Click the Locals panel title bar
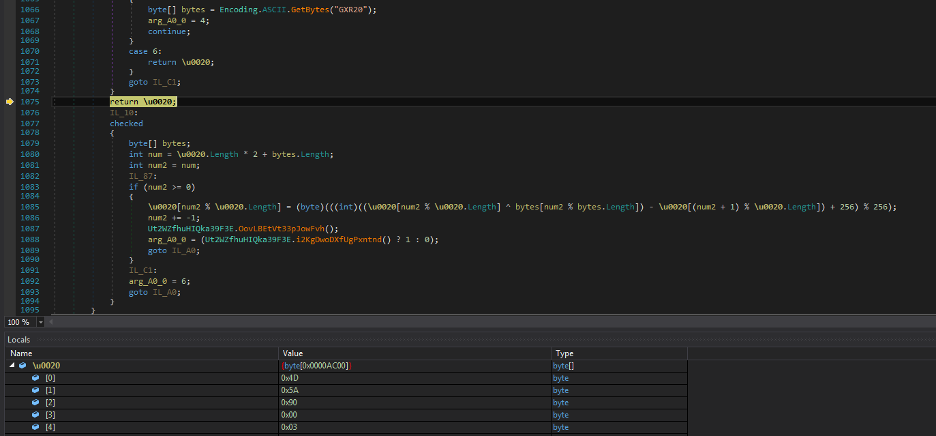Viewport: 936px width, 436px height. 19,340
